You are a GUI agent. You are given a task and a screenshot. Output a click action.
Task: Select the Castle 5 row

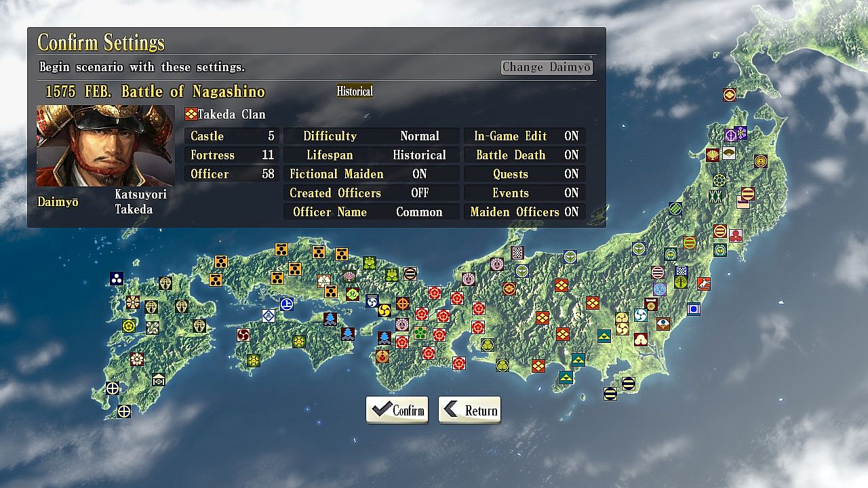(x=232, y=136)
